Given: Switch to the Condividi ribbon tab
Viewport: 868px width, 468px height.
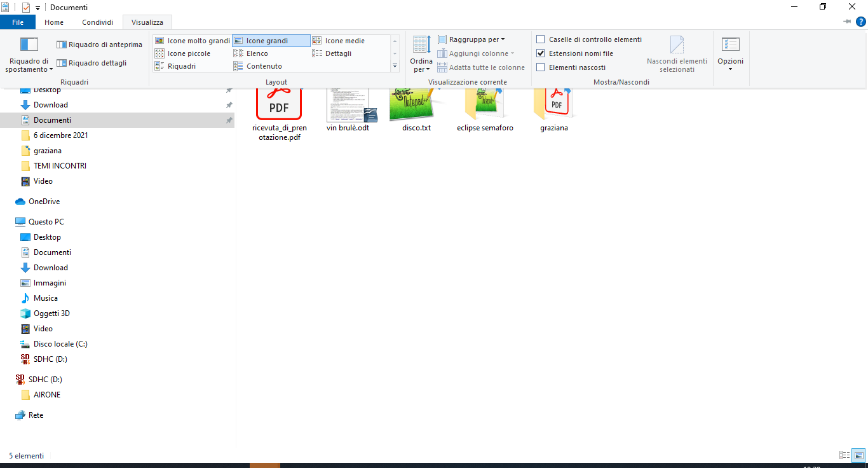Looking at the screenshot, I should 97,22.
